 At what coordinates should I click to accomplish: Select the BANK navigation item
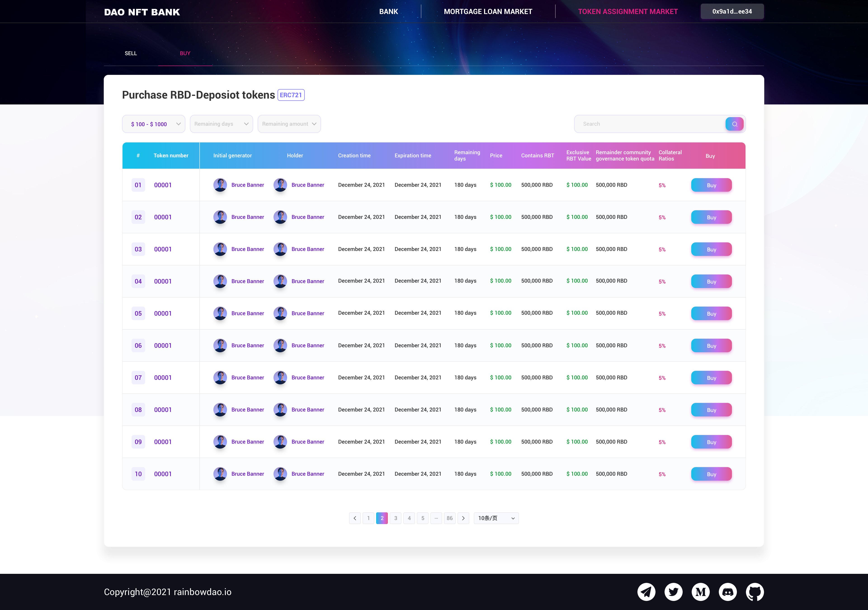(x=388, y=12)
